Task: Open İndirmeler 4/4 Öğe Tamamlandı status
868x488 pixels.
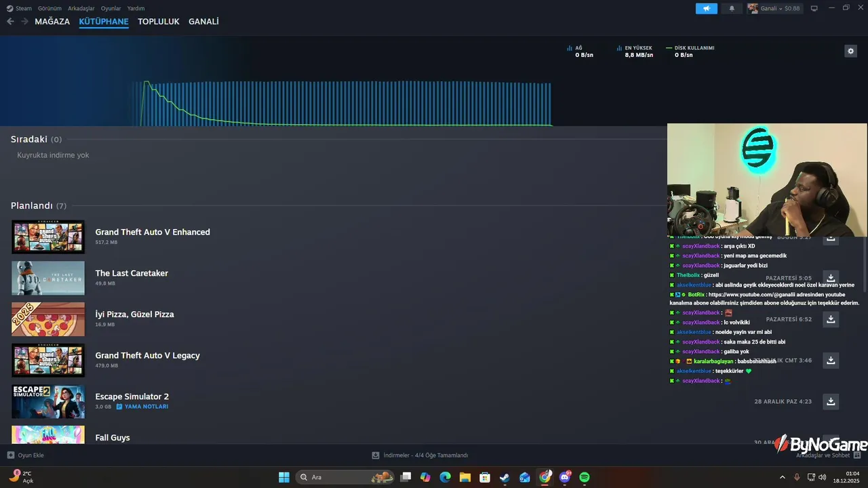Action: tap(420, 455)
